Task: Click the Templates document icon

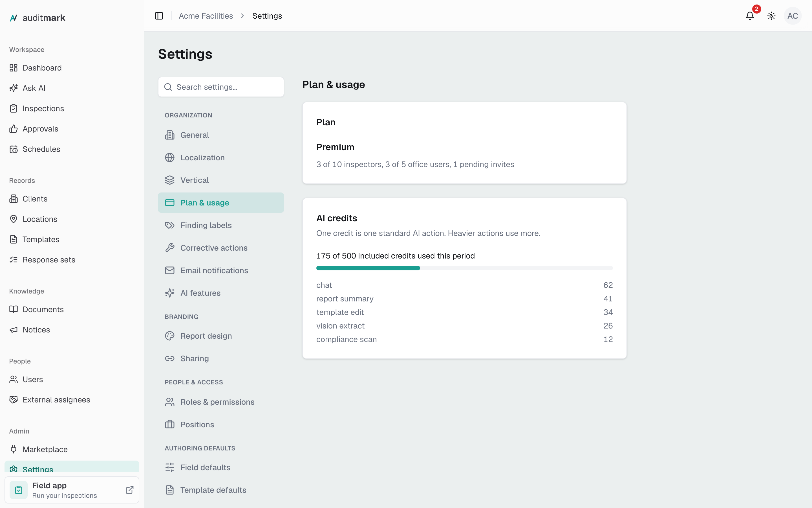Action: (14, 240)
